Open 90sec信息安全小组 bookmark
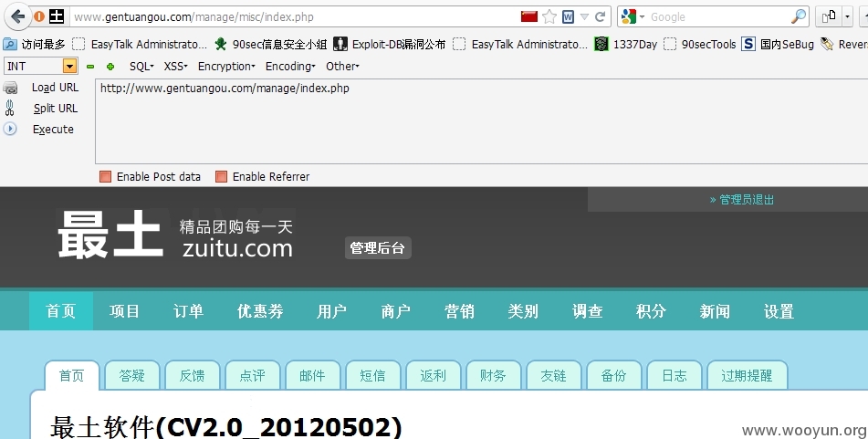 271,45
